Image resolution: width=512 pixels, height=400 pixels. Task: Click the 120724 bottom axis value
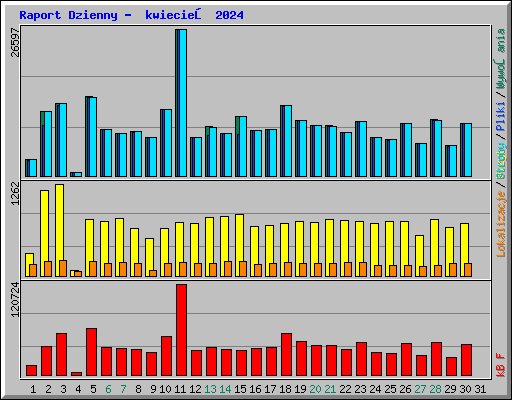15,299
